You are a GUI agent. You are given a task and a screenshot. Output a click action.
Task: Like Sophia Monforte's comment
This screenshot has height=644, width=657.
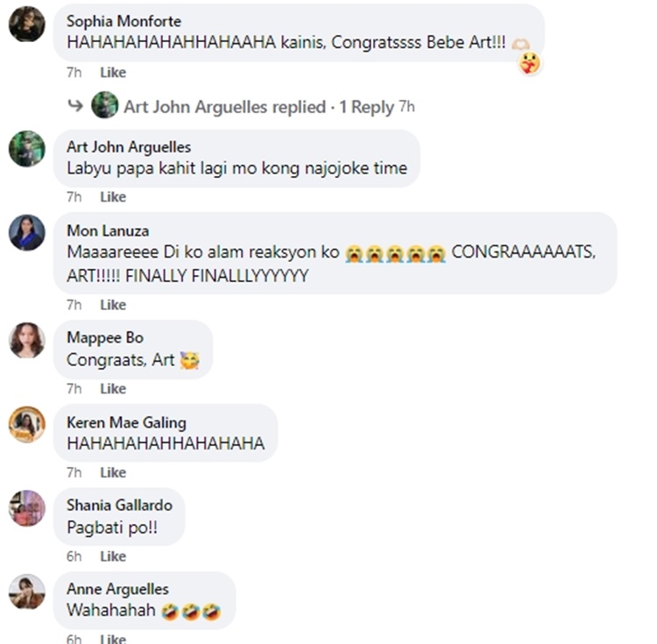pos(113,73)
